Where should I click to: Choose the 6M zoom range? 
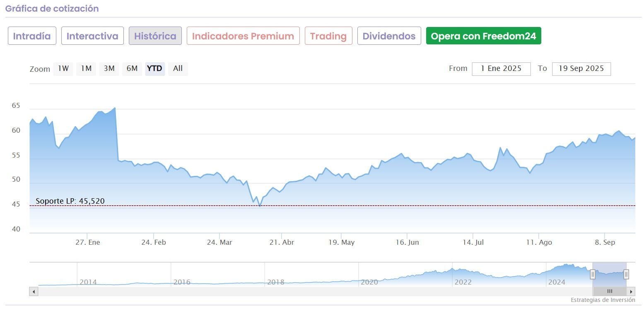(132, 68)
